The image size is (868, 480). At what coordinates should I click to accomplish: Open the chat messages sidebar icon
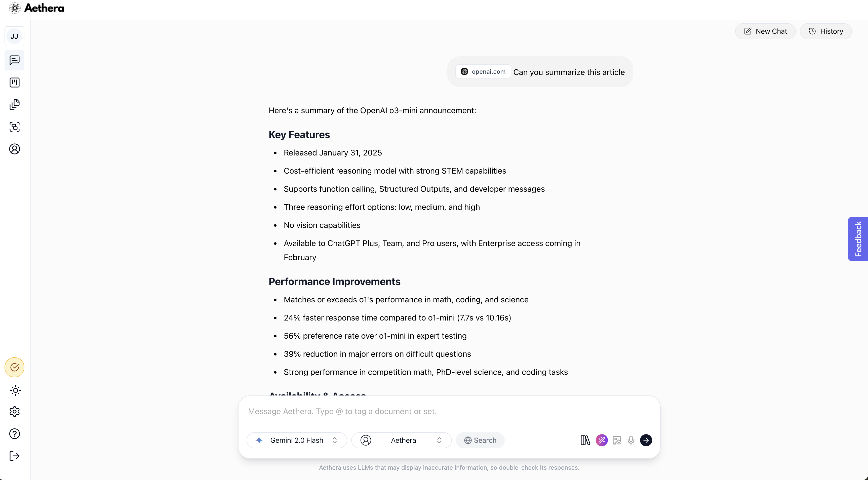point(15,60)
